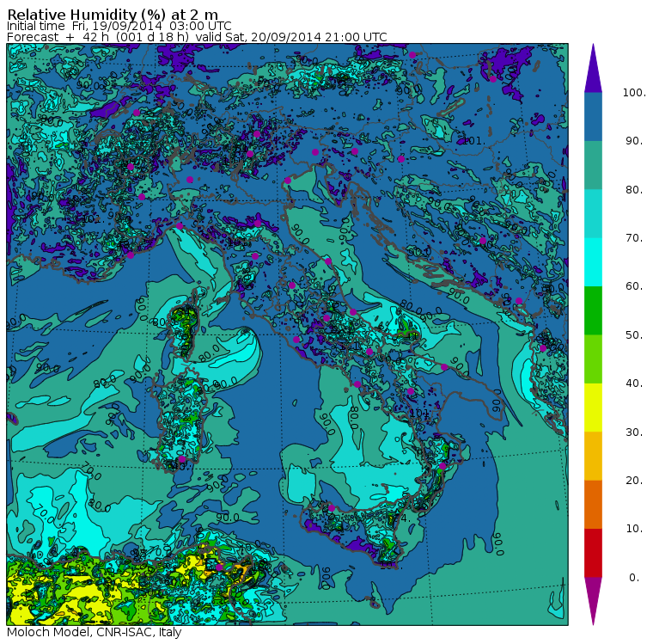
Task: Click the purple above-100 arrow on colorbar
Action: point(593,69)
